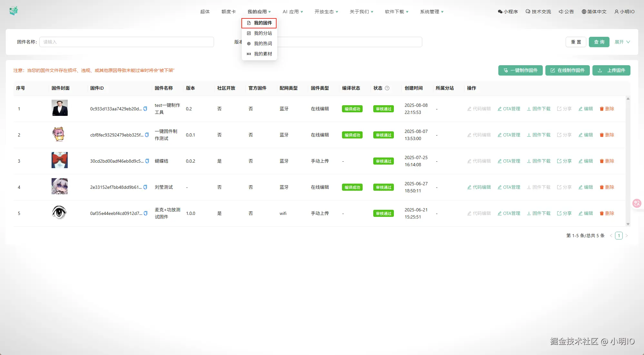
Task: Click the 状态 help question-mark icon
Action: 387,88
